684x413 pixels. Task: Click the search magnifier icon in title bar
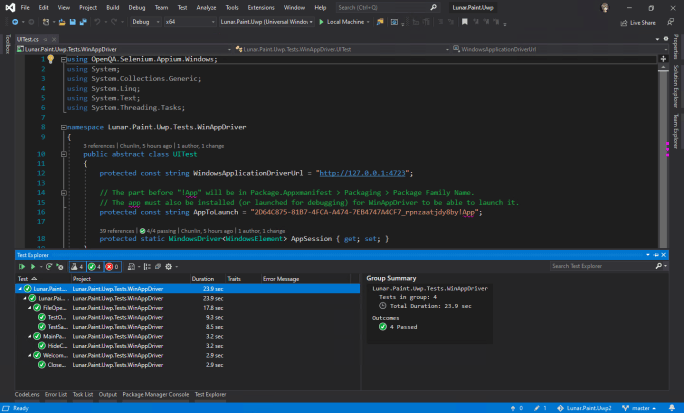coord(433,7)
